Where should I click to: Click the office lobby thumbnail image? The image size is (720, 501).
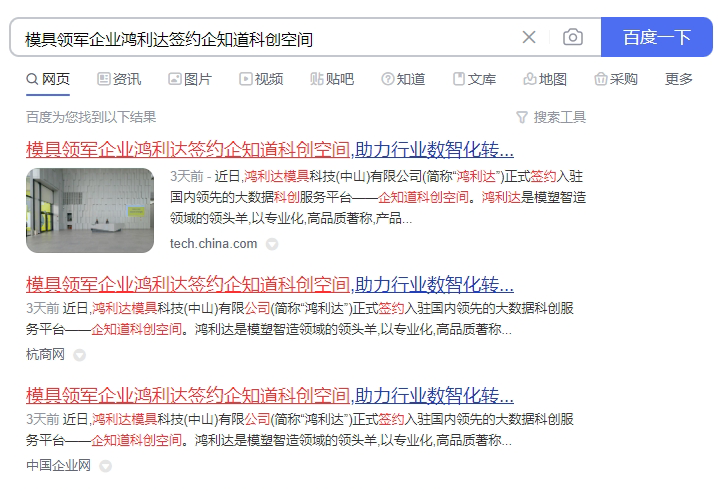[x=90, y=210]
